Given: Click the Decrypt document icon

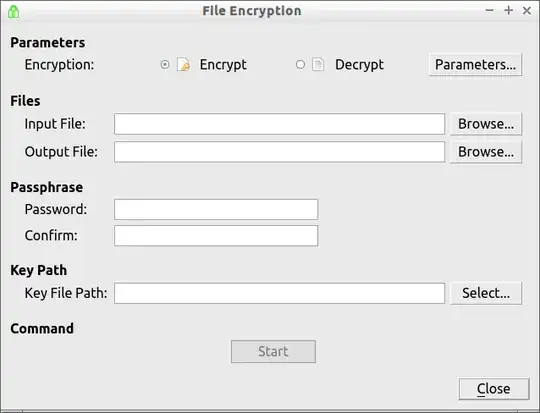Looking at the screenshot, I should [318, 64].
